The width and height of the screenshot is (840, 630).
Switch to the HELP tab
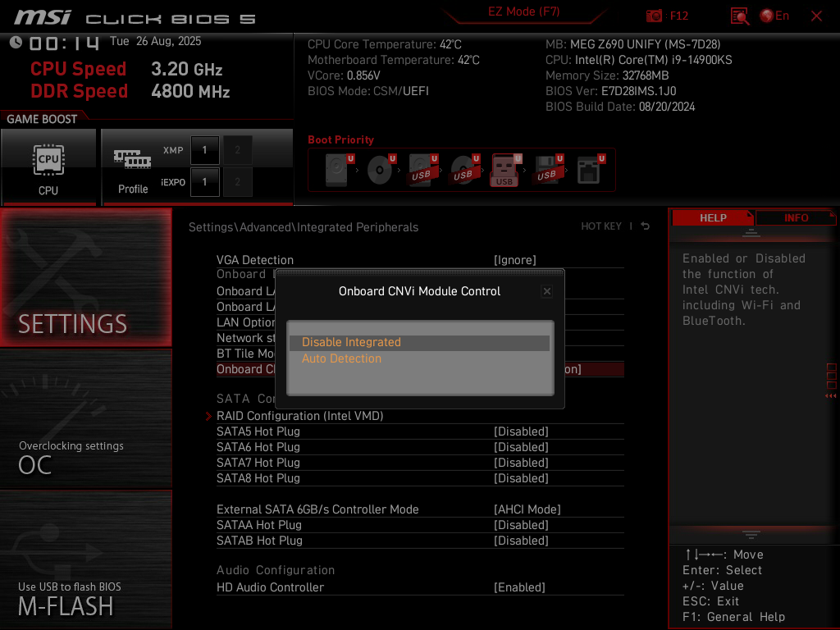click(713, 218)
